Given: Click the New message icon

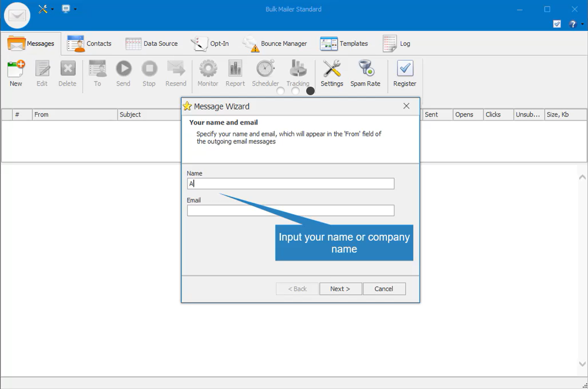Looking at the screenshot, I should click(16, 69).
